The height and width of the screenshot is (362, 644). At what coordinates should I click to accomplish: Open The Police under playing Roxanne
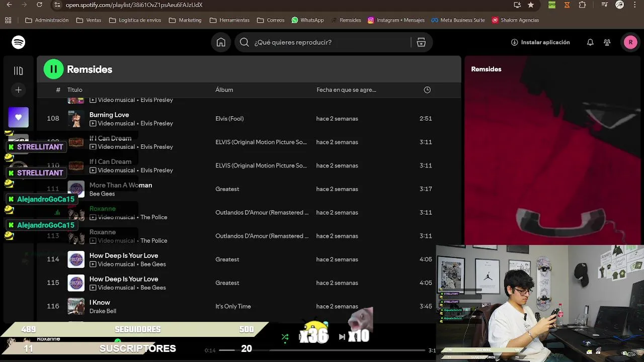click(x=153, y=217)
